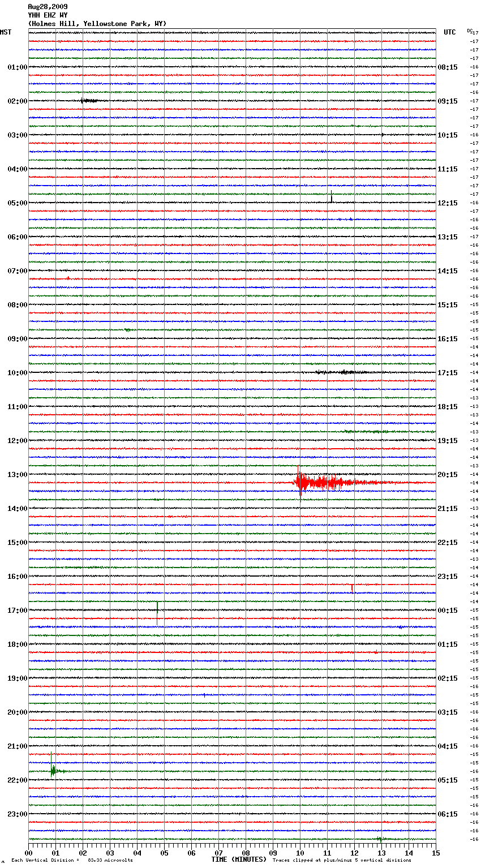This screenshot has width=481, height=868.
Task: Click the Holmes Hill, Yellowstone Park title
Action: tap(97, 24)
